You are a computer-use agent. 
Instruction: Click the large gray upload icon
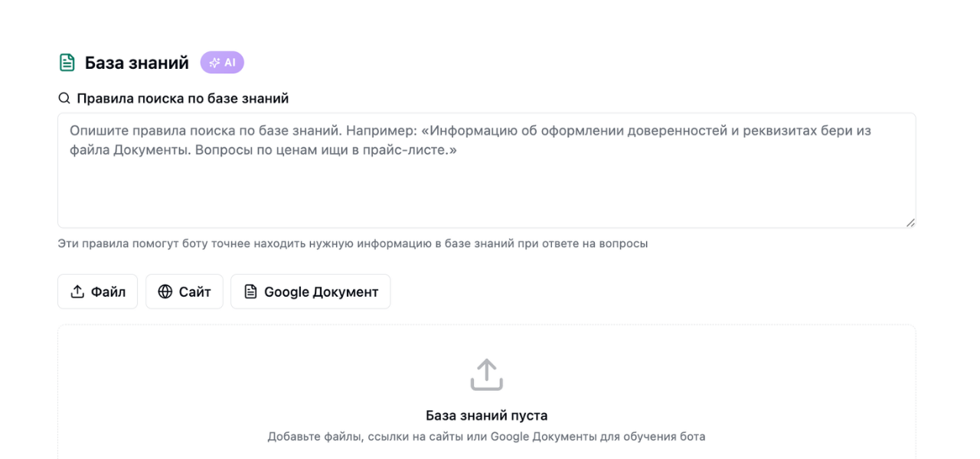[486, 375]
